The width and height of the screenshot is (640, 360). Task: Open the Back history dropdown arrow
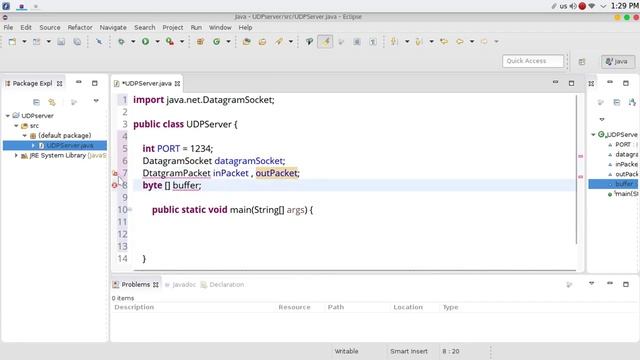[x=472, y=42]
